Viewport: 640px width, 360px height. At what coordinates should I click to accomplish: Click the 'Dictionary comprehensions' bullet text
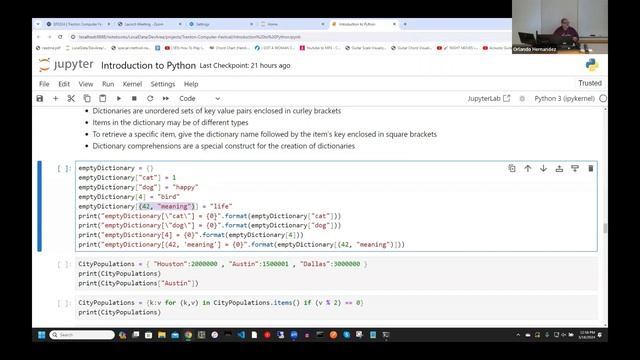(x=223, y=146)
